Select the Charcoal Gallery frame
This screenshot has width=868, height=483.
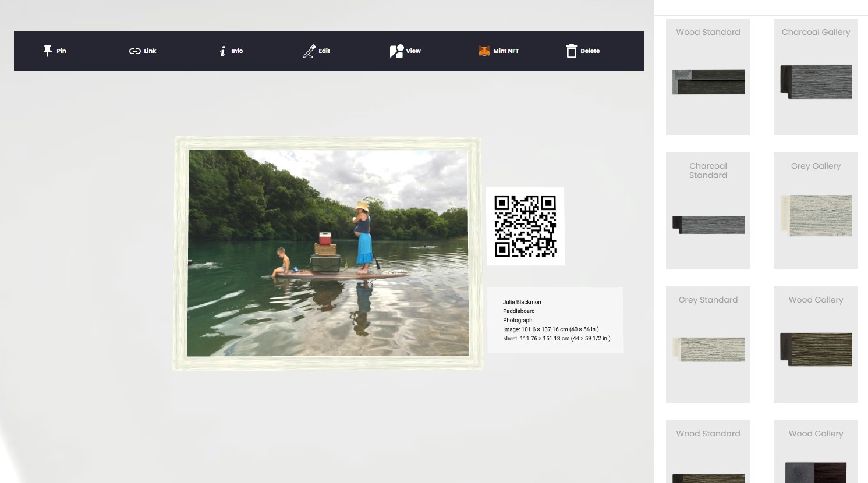816,77
